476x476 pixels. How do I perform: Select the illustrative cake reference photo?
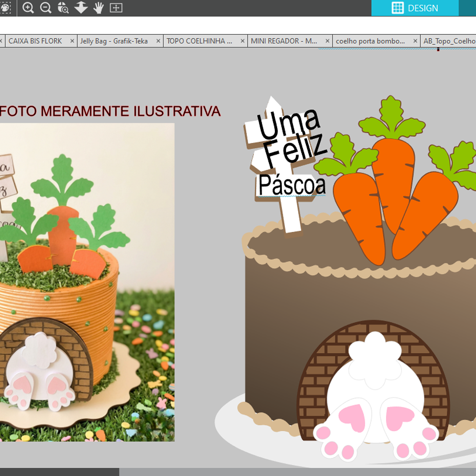[87, 282]
